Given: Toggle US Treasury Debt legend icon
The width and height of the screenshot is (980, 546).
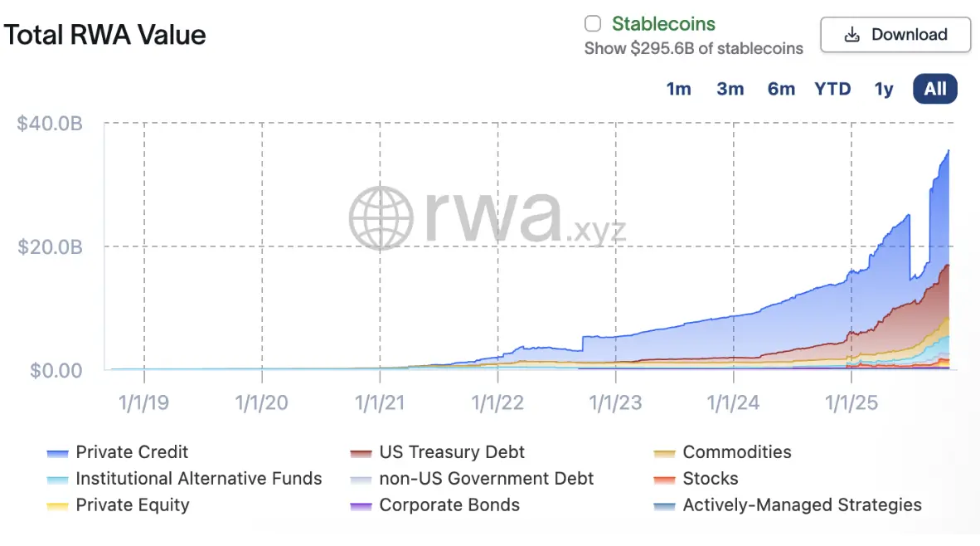Looking at the screenshot, I should point(361,453).
